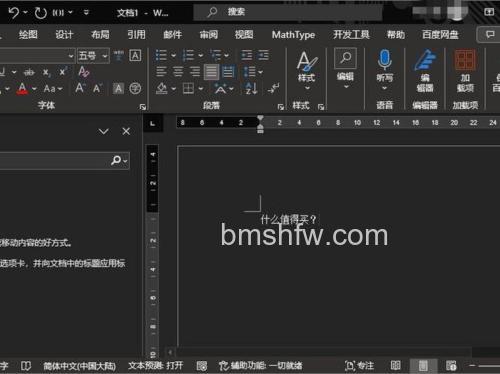Align text to the left

point(161,72)
